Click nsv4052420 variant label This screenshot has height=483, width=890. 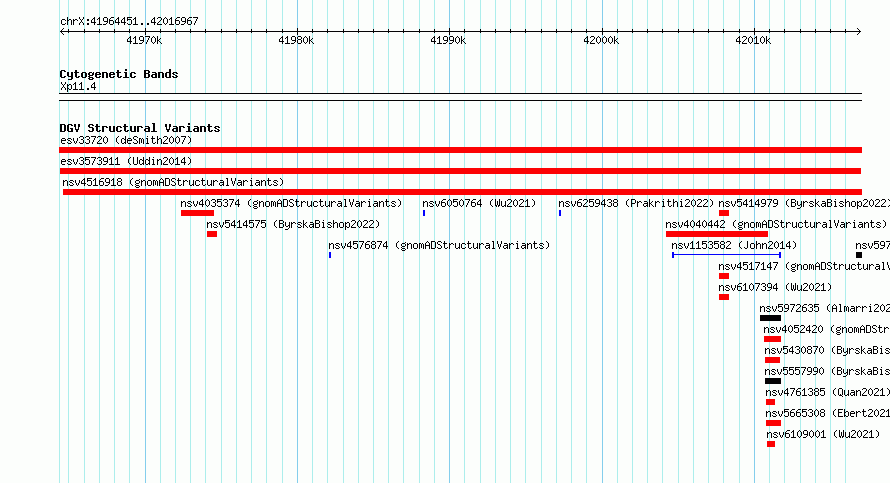[x=826, y=329]
